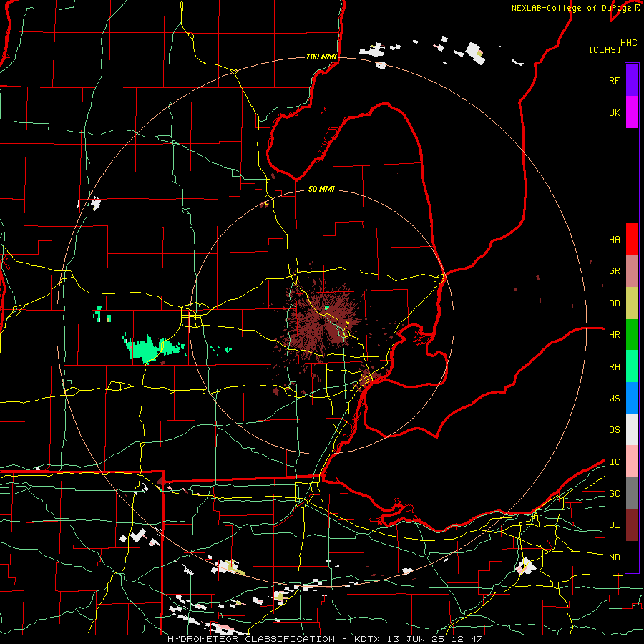Screen dimensions: 644x644
Task: Click the 100 NMI range ring label
Action: point(321,57)
